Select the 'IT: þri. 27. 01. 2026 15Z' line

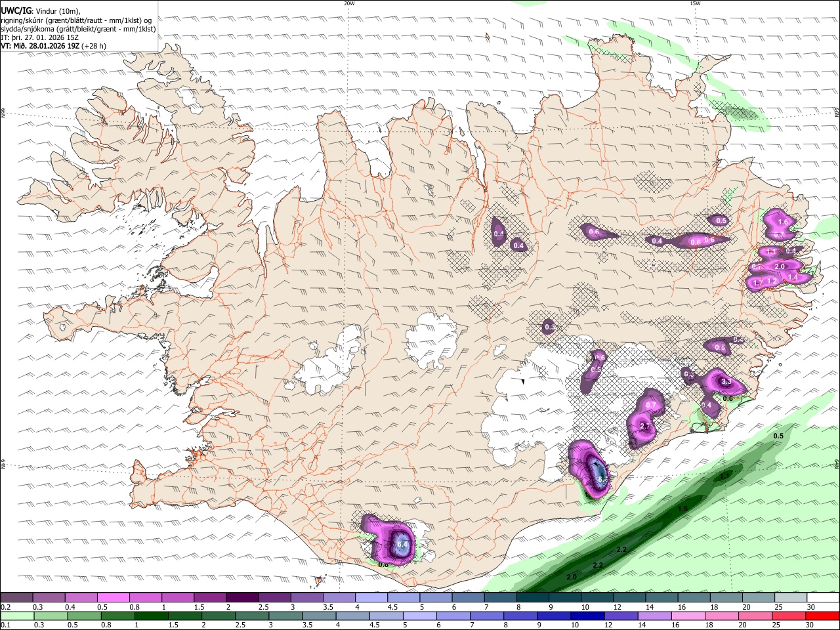[39, 37]
